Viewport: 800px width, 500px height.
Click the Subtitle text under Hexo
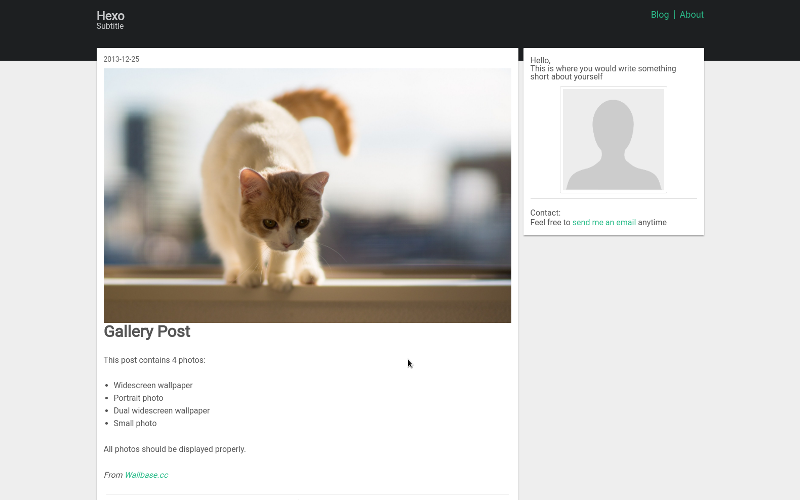[110, 27]
